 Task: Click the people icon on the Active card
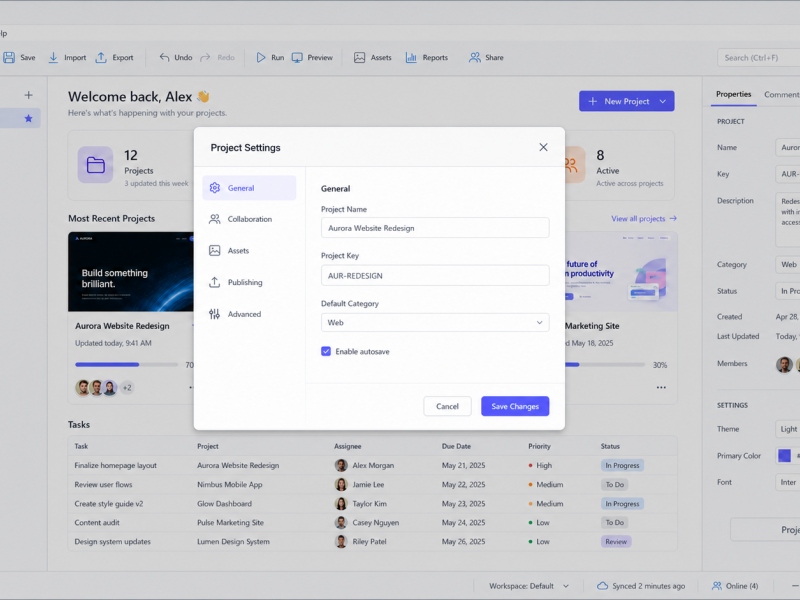click(x=571, y=165)
